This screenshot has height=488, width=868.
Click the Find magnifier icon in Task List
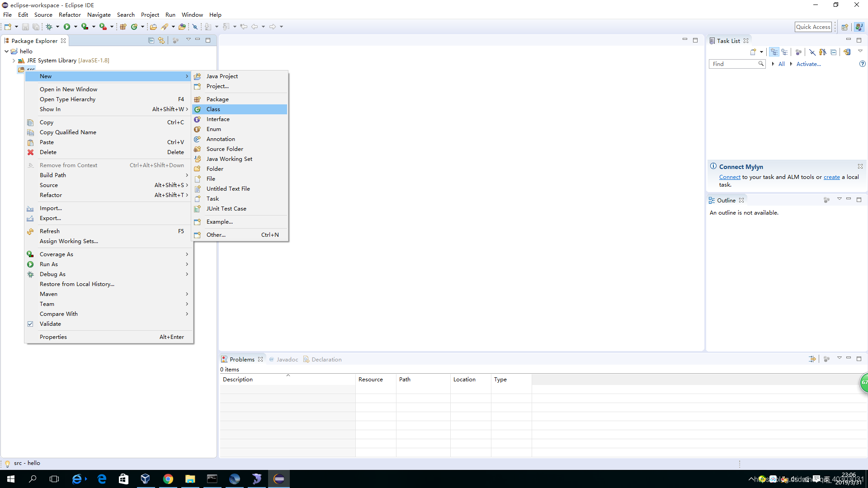(x=761, y=64)
